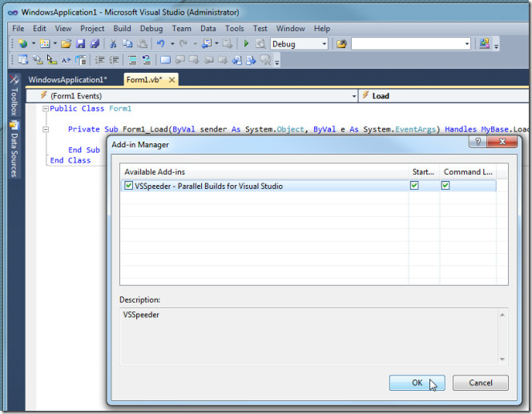
Task: Open the Tools menu
Action: [x=235, y=29]
